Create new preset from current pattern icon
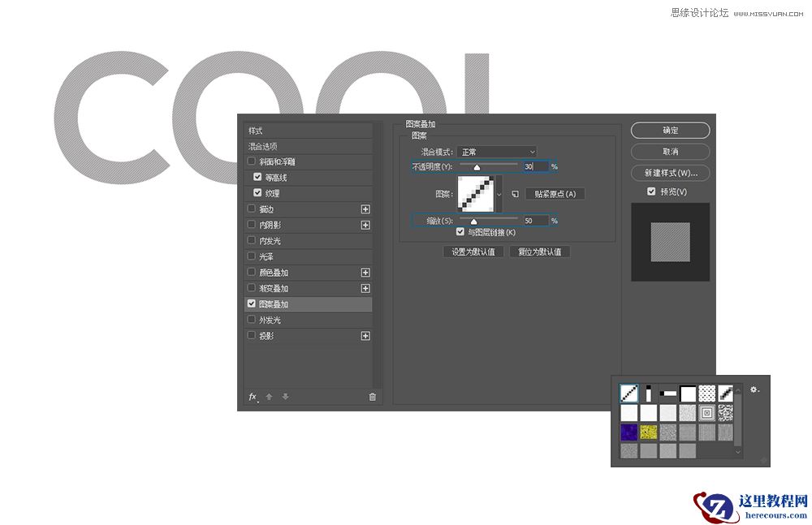 516,194
